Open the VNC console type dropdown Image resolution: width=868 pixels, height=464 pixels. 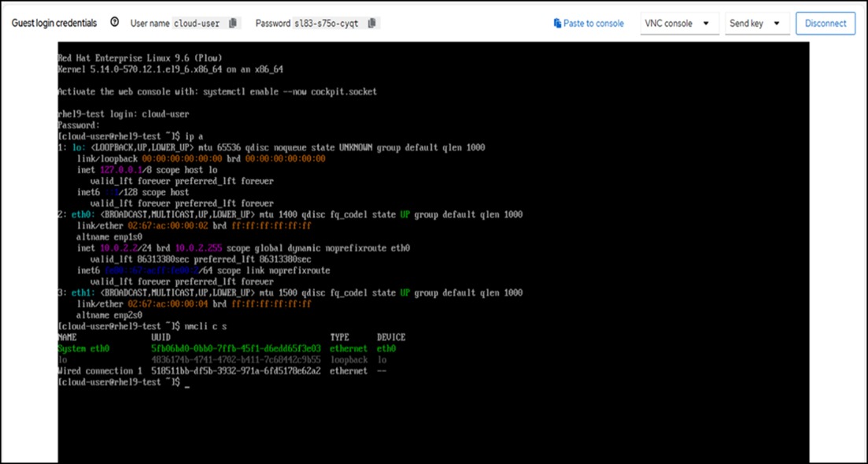point(678,24)
